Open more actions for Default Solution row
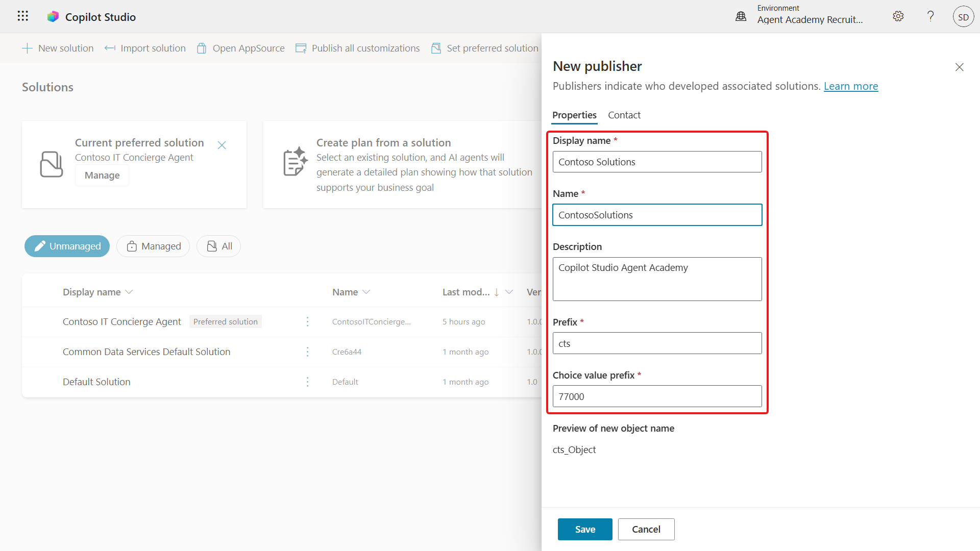Screen dimensions: 980x551 click(307, 382)
